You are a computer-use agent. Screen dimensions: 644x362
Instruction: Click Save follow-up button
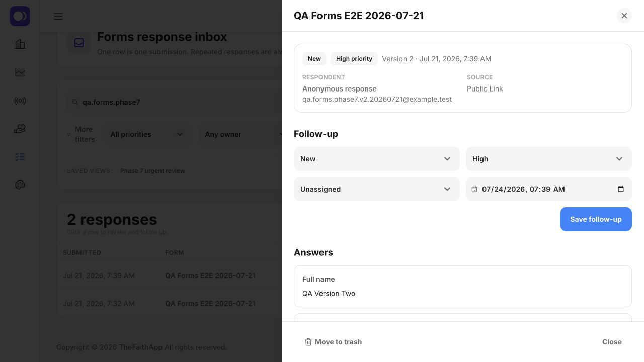[596, 219]
